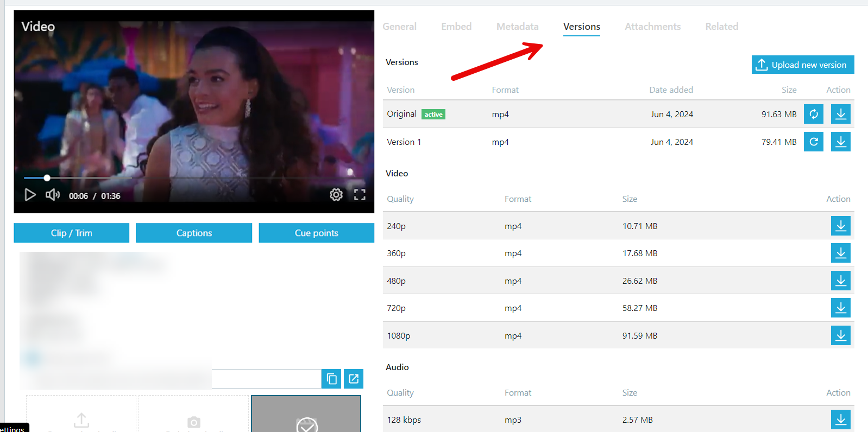Image resolution: width=868 pixels, height=432 pixels.
Task: Play the video
Action: [30, 195]
